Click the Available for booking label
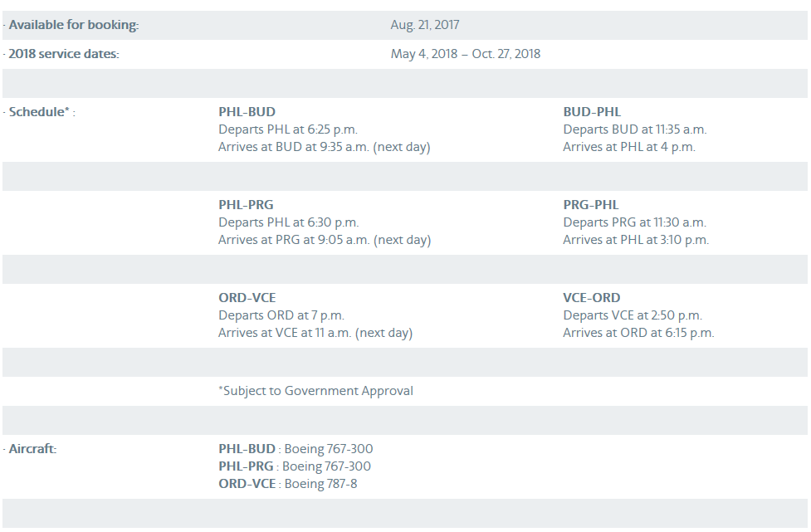The width and height of the screenshot is (811, 532). click(x=73, y=25)
